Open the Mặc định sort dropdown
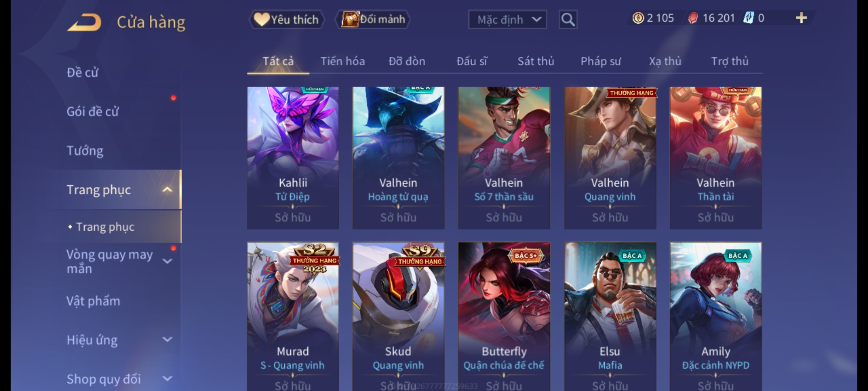The image size is (868, 391). 507,20
